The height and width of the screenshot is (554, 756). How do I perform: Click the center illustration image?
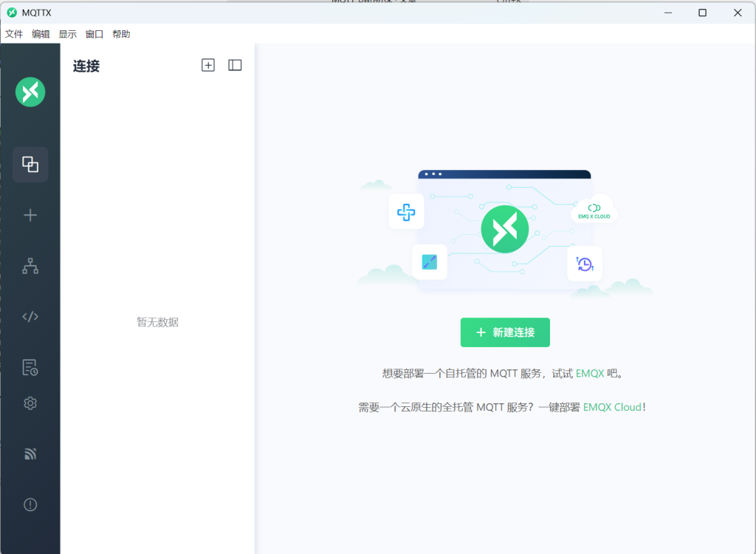coord(505,232)
